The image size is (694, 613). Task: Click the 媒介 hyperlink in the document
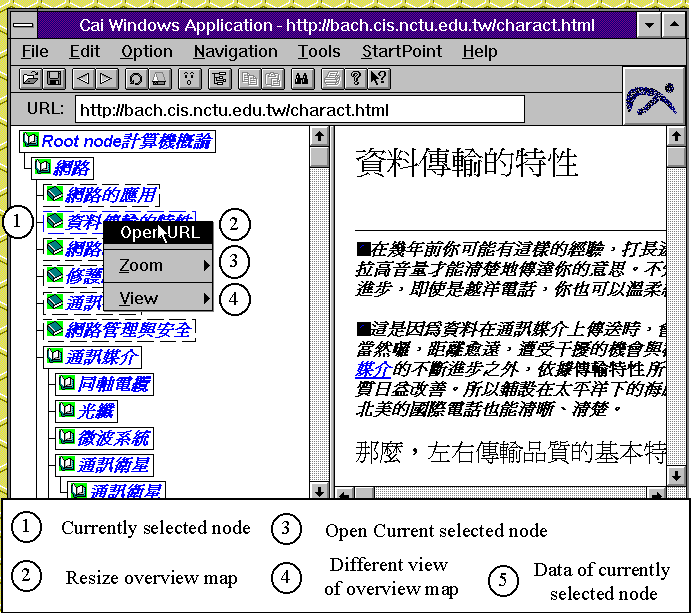coord(368,369)
